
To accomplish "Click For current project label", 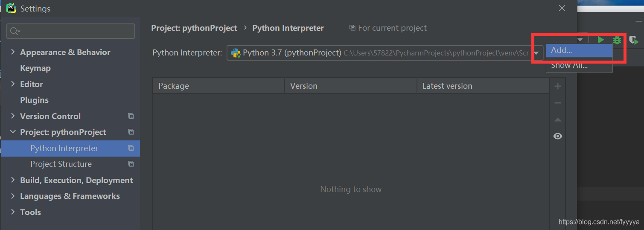I will [392, 28].
